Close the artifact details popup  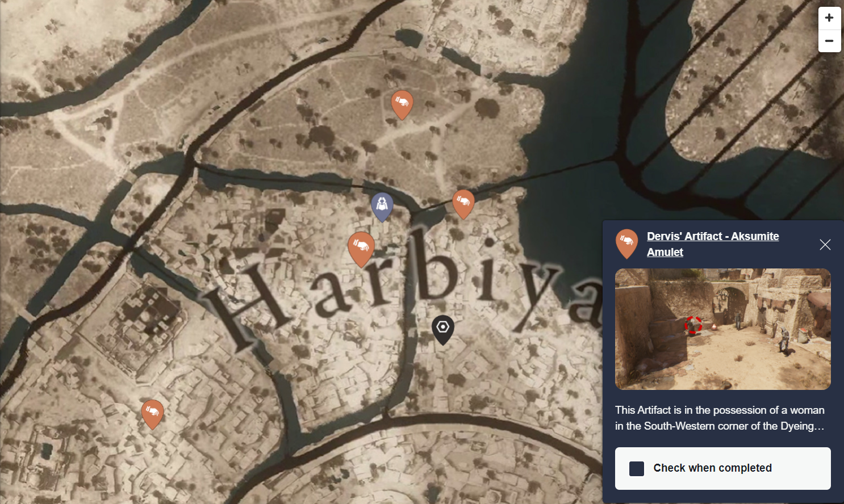[x=825, y=245]
